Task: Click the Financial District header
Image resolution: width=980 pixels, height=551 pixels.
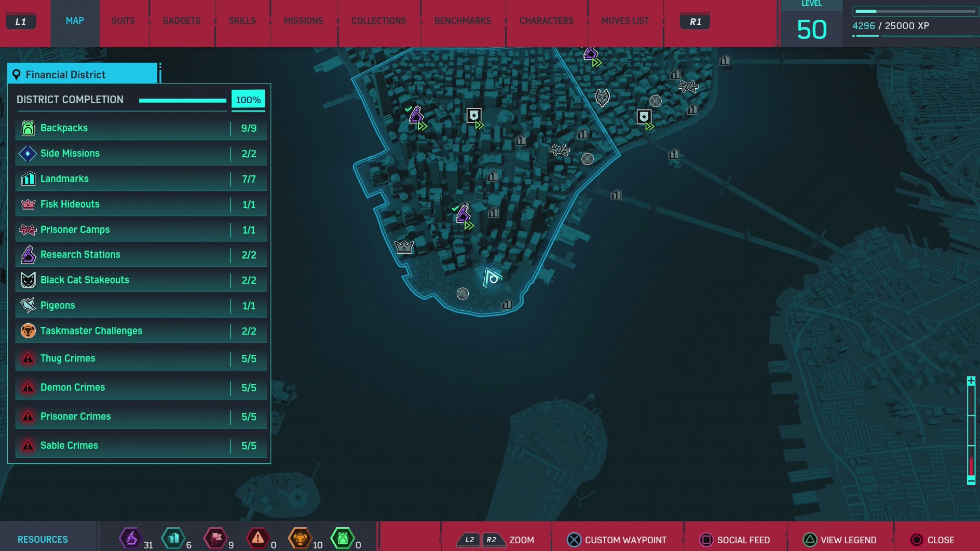Action: [83, 74]
